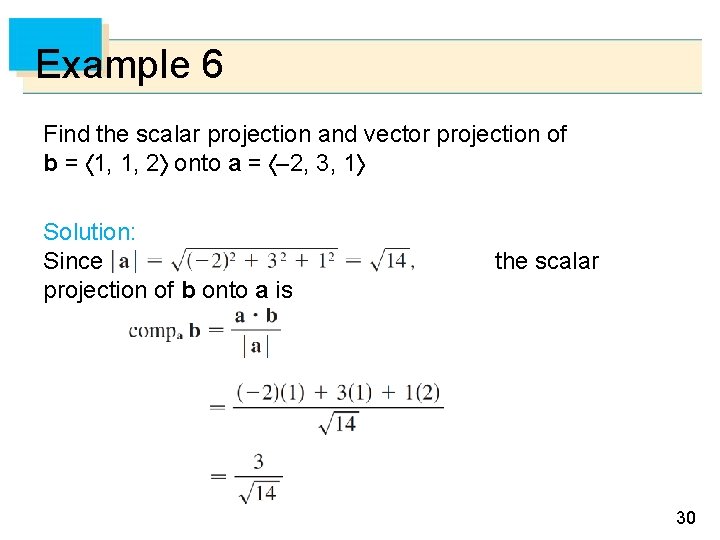Click the blue 'Solution:' label
This screenshot has width=720, height=540.
coord(89,232)
